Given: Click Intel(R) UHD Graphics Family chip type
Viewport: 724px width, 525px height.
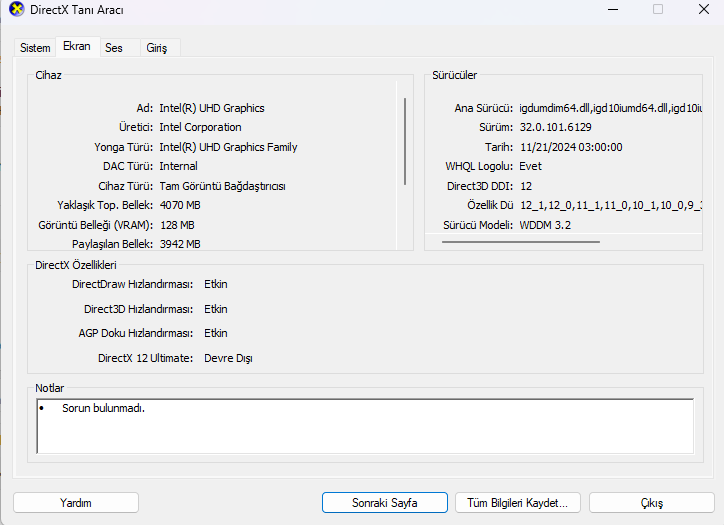Looking at the screenshot, I should [228, 147].
